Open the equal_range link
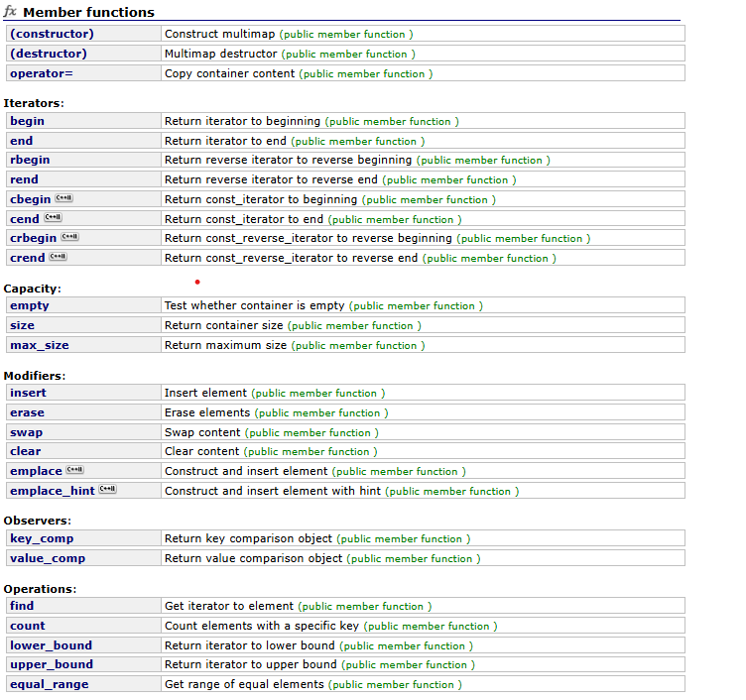746x700 pixels. [50, 684]
